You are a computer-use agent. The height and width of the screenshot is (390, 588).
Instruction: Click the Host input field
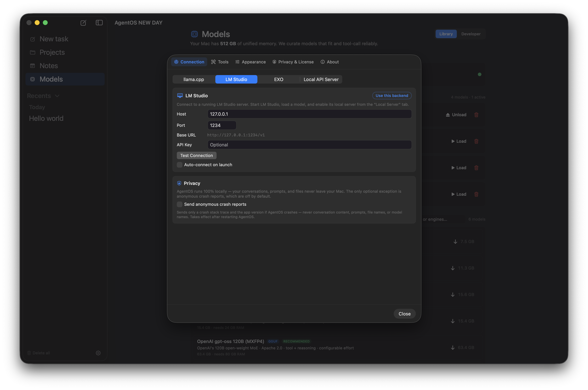point(309,114)
